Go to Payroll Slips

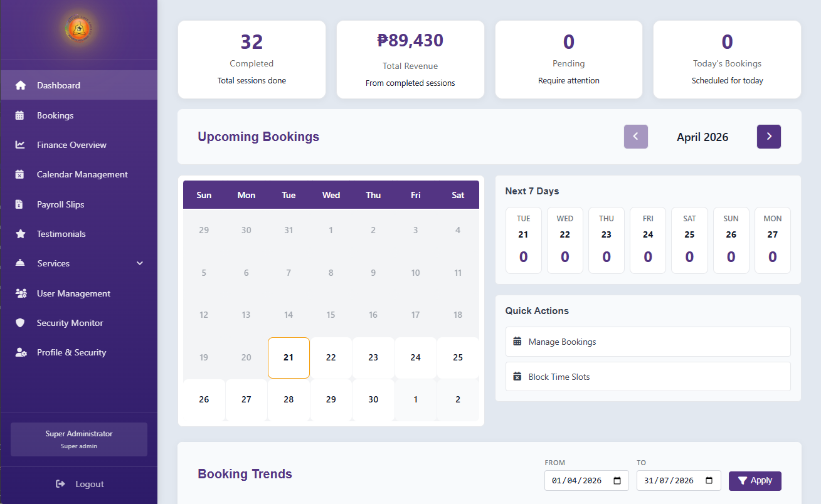click(x=79, y=204)
